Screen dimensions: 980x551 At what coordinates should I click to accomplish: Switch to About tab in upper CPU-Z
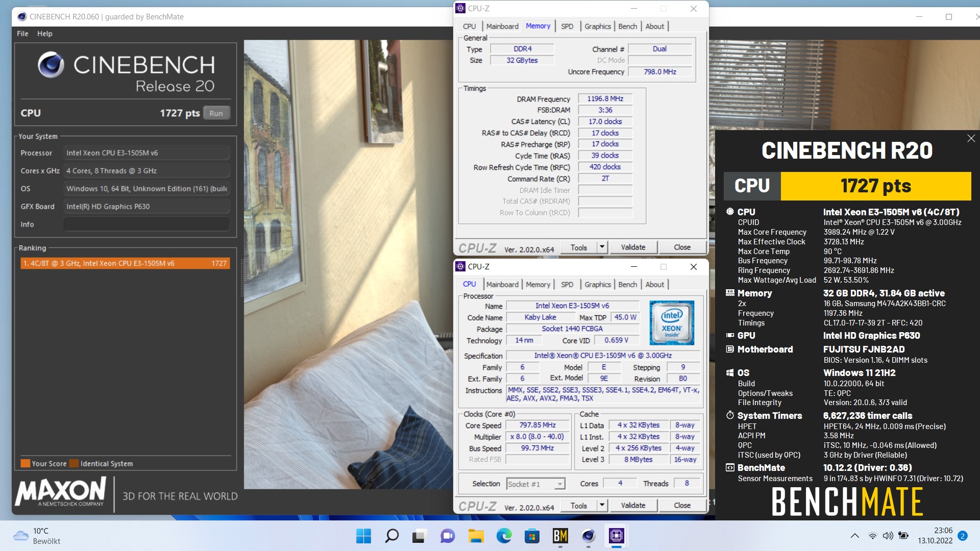coord(655,27)
